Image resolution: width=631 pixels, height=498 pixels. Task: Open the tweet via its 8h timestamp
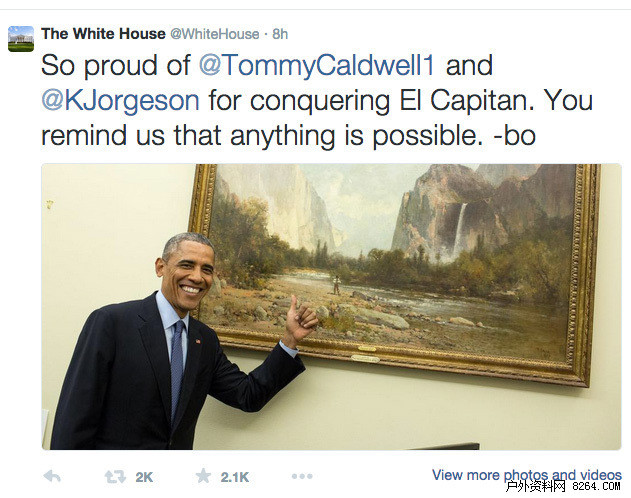click(x=280, y=34)
